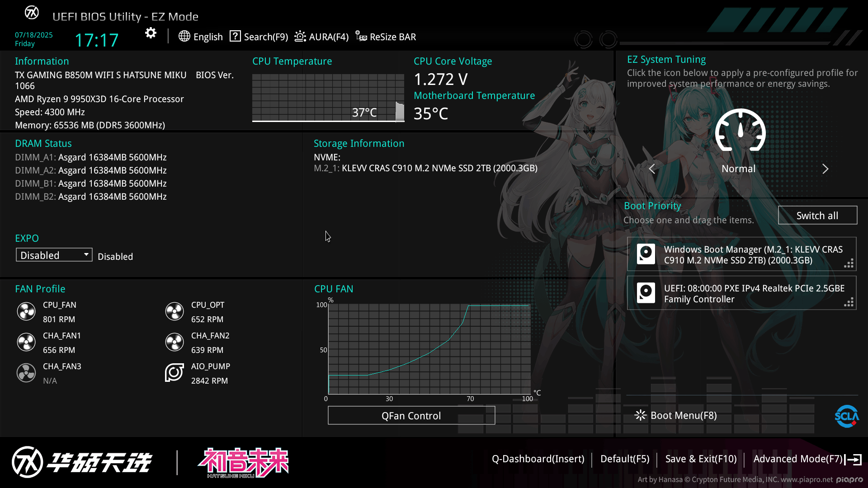Click the CPU_OPT fan icon
The height and width of the screenshot is (488, 868).
pos(175,311)
